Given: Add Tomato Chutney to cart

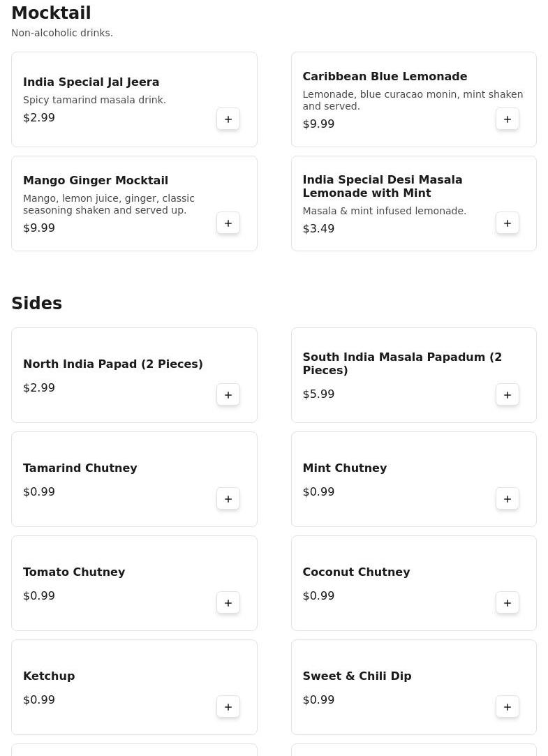Looking at the screenshot, I should click(x=228, y=603).
